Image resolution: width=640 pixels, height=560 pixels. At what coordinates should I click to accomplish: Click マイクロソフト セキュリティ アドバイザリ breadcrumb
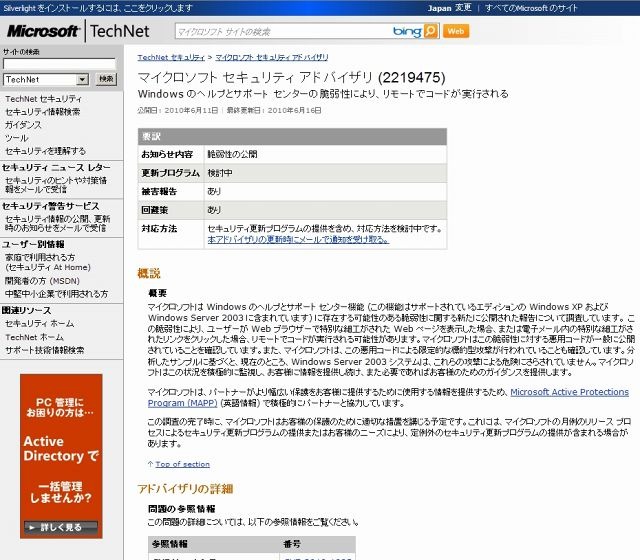(272, 58)
